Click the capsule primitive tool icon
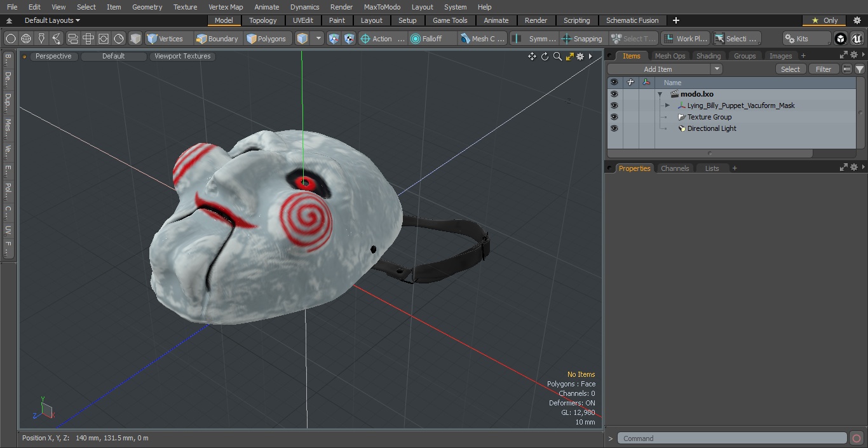This screenshot has height=448, width=868. point(72,39)
